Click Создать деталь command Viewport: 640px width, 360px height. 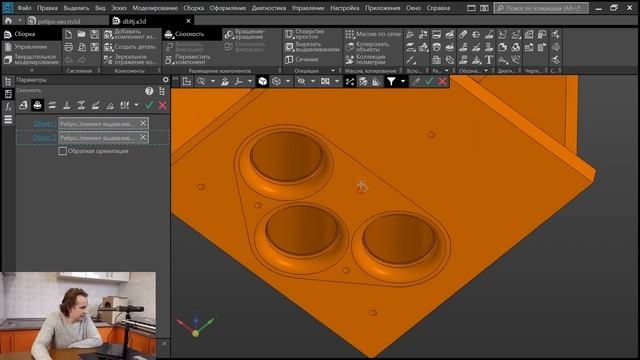(130, 47)
